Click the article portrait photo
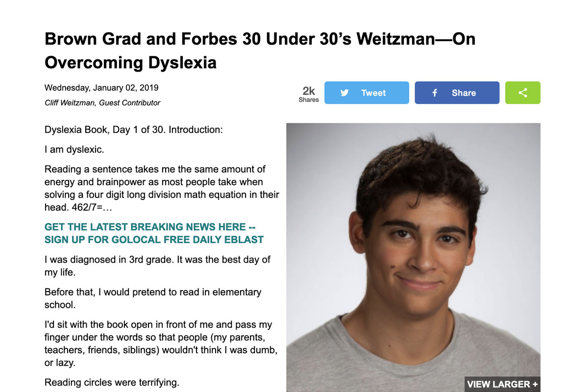 click(x=413, y=245)
